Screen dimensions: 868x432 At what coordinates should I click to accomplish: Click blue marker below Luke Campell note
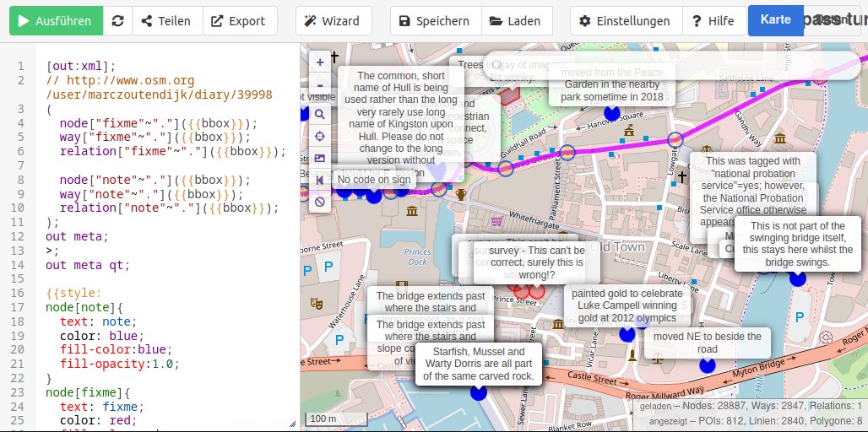[627, 334]
